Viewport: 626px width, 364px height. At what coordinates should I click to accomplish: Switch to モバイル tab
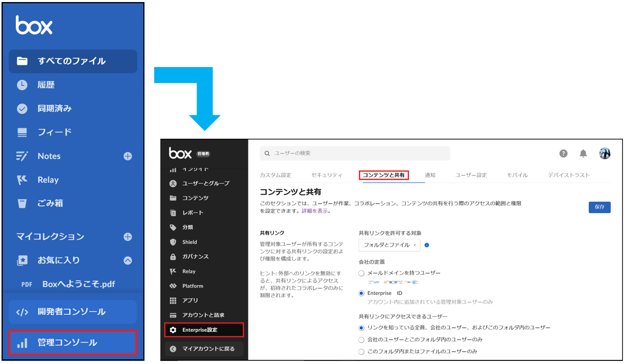tap(517, 175)
